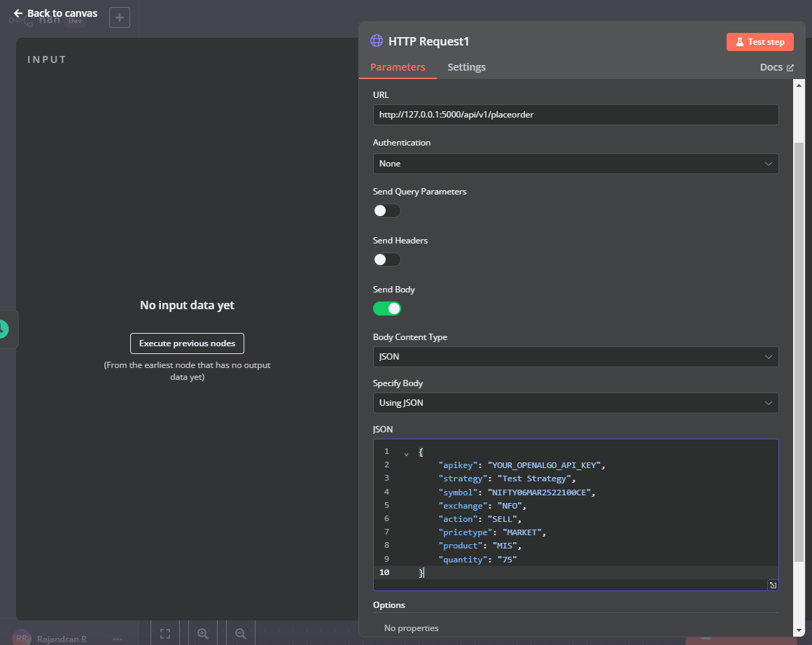Switch to the Settings tab
812x645 pixels.
[x=466, y=67]
